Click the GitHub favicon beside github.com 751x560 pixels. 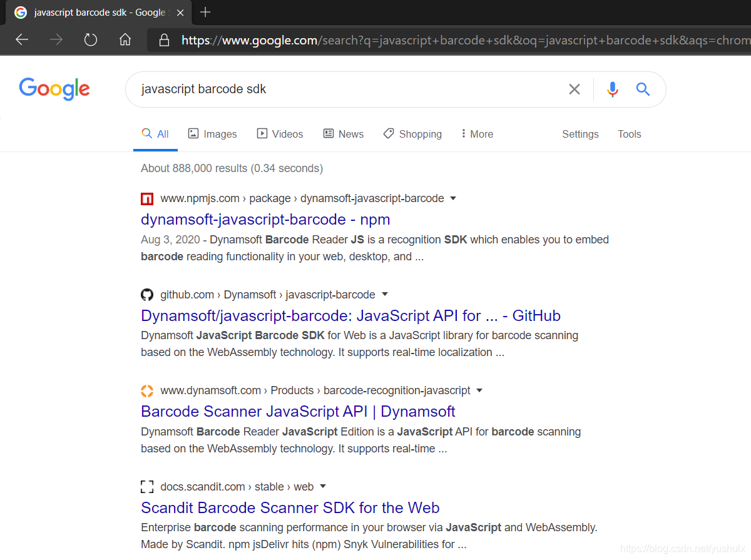(147, 295)
